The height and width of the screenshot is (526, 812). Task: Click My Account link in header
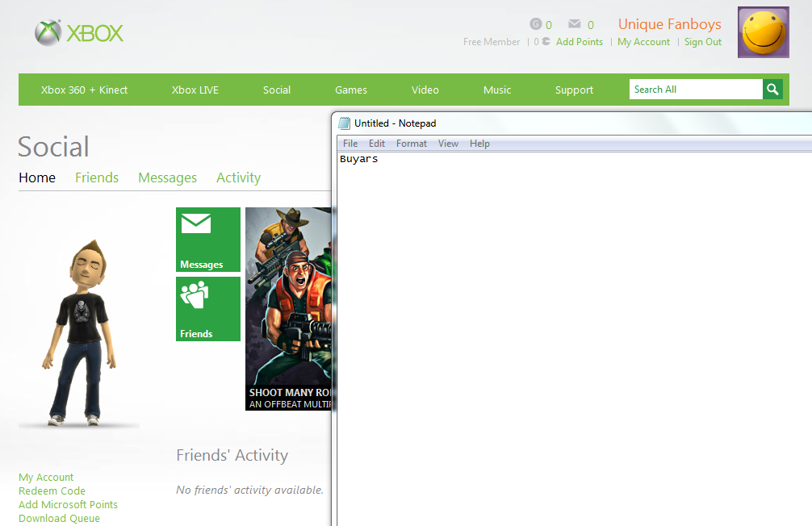[643, 42]
